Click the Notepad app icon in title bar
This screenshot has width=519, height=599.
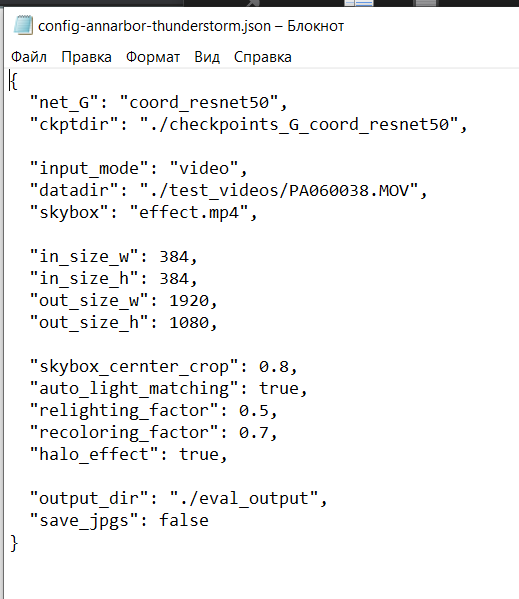tap(23, 26)
